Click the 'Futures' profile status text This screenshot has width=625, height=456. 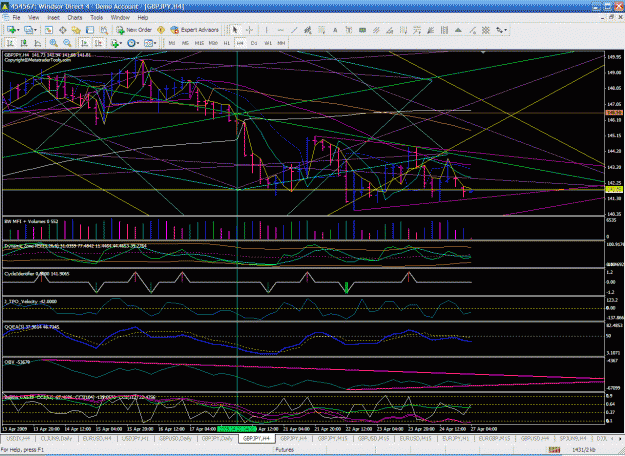285,450
